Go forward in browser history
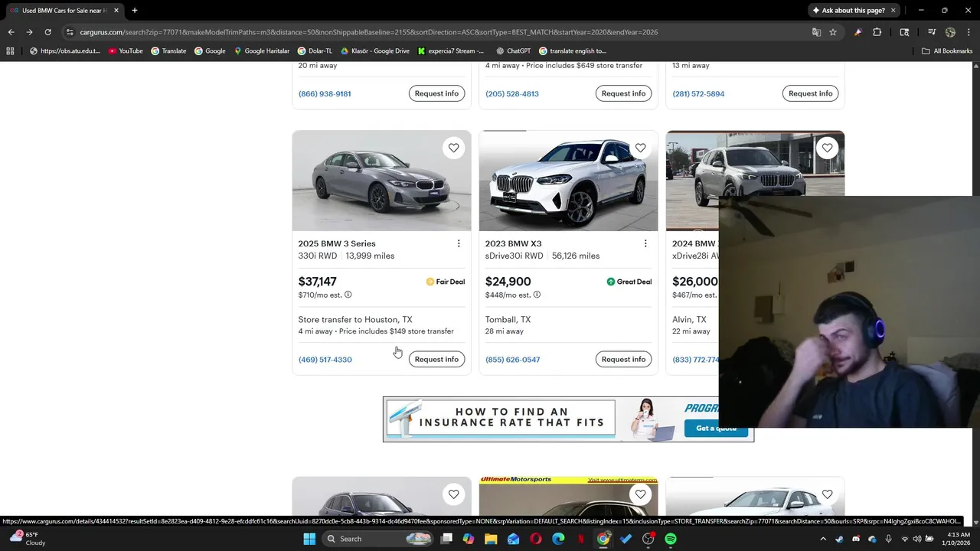The height and width of the screenshot is (551, 980). (29, 32)
